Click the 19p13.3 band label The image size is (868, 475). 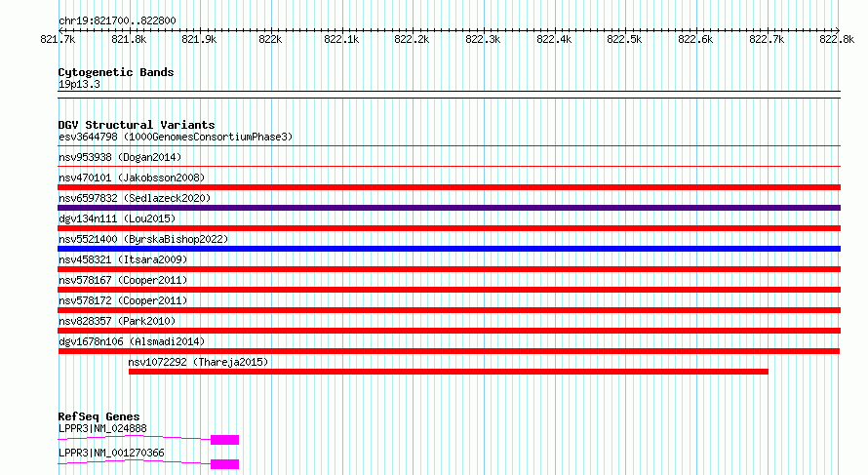pyautogui.click(x=79, y=84)
